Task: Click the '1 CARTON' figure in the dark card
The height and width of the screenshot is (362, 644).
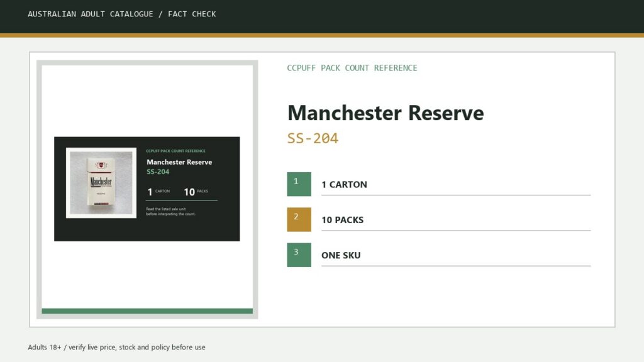Action: pos(158,192)
